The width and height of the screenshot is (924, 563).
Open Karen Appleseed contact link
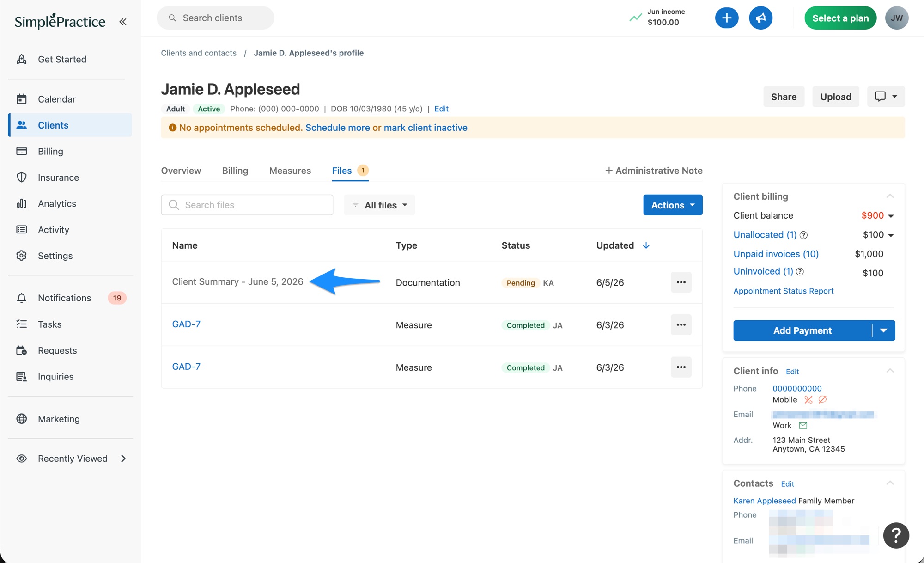click(x=765, y=501)
